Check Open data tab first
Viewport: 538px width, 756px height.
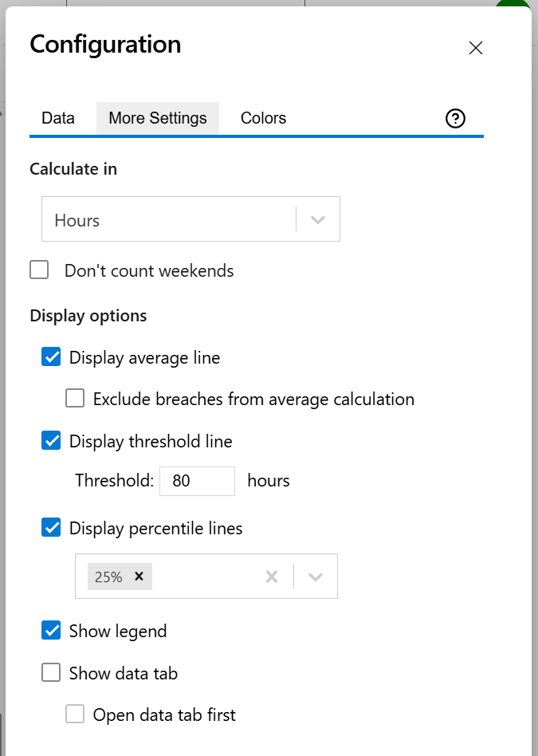click(75, 714)
